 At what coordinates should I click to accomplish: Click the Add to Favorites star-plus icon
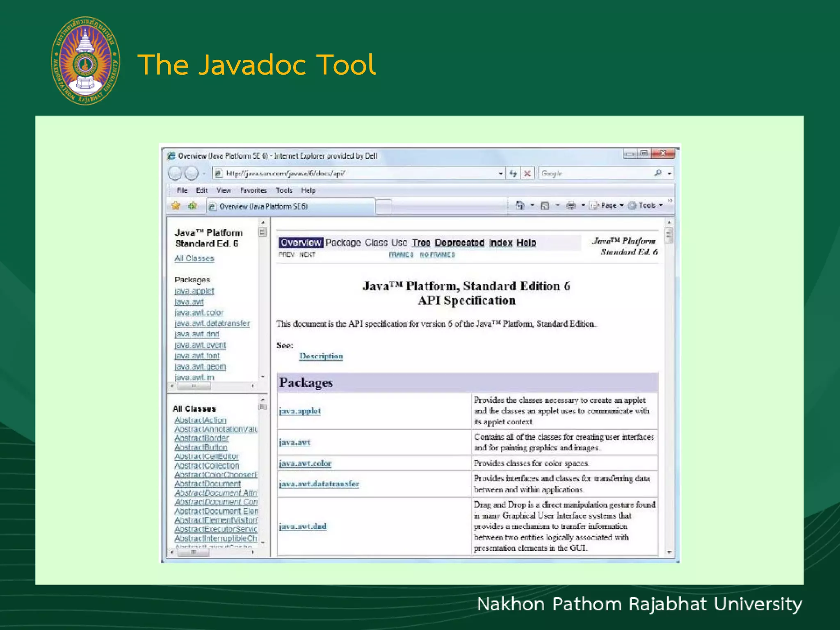click(x=193, y=205)
